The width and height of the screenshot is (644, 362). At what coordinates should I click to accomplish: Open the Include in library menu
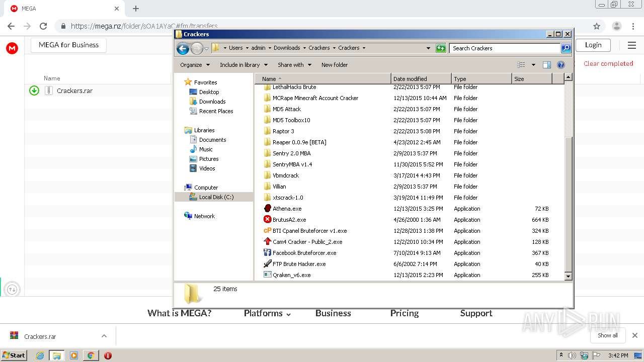244,65
